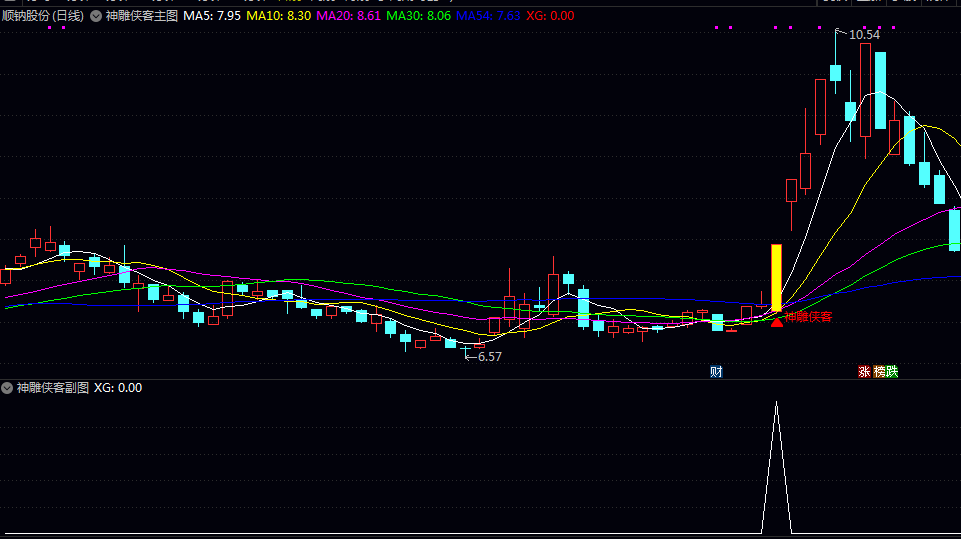Viewport: 961px width, 539px height.
Task: Click the white spike peak in sub-chart
Action: pos(777,403)
